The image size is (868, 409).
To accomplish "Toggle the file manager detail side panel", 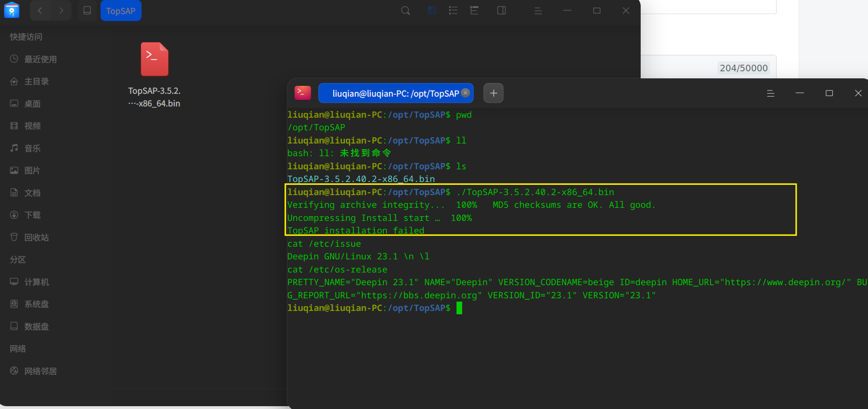I will (x=501, y=10).
